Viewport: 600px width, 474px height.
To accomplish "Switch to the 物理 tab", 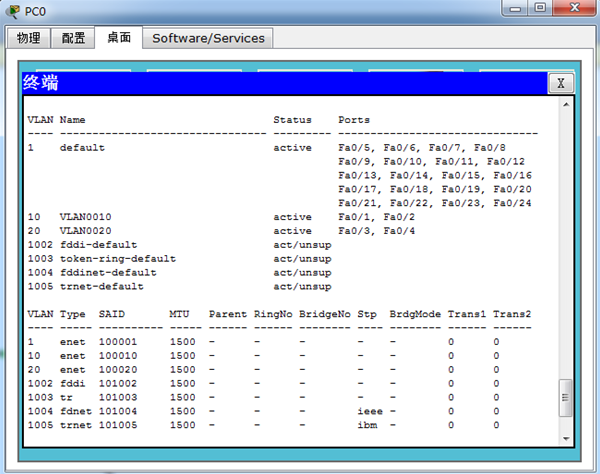I will (x=29, y=38).
